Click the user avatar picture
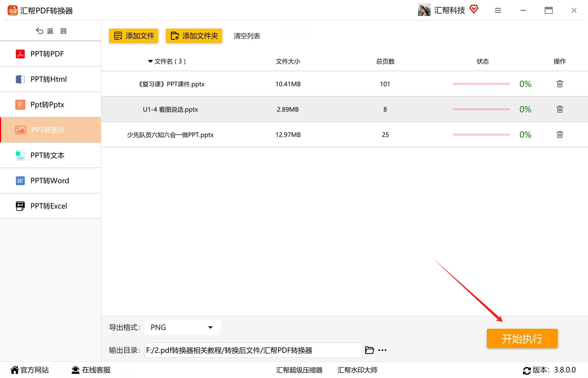 (424, 10)
